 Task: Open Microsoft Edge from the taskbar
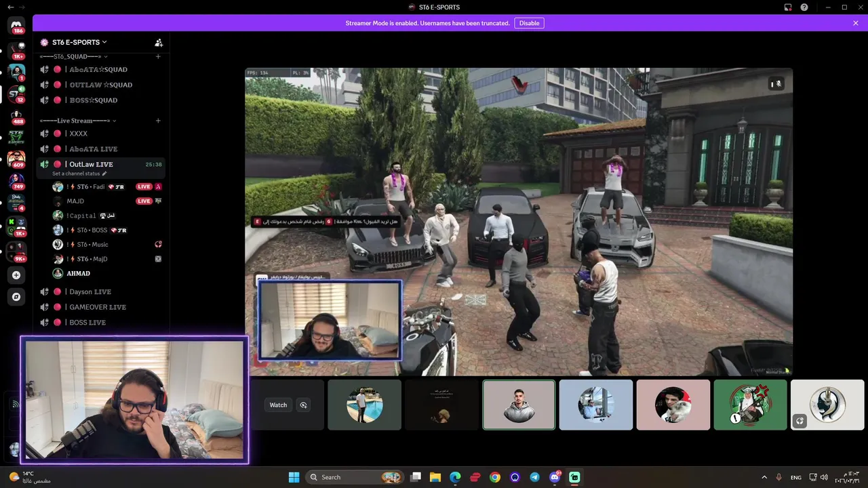click(455, 477)
